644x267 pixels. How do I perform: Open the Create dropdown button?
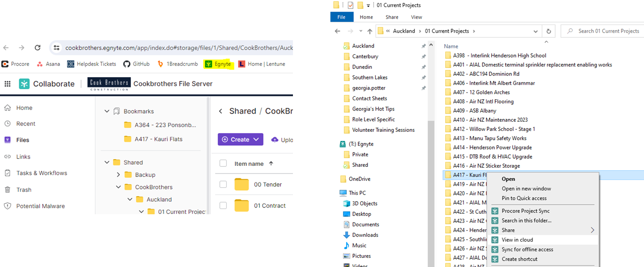coord(241,139)
